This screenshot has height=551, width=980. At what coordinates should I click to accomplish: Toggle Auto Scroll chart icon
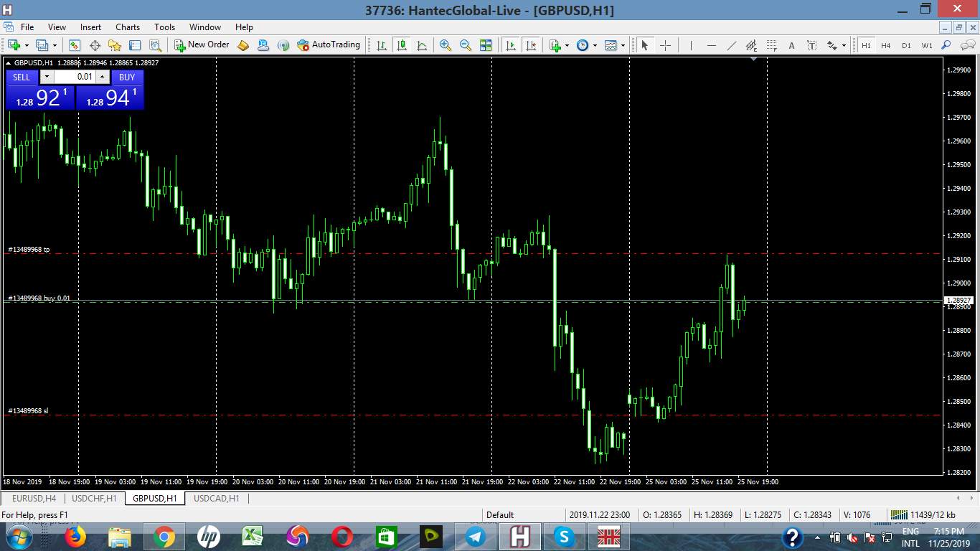511,45
